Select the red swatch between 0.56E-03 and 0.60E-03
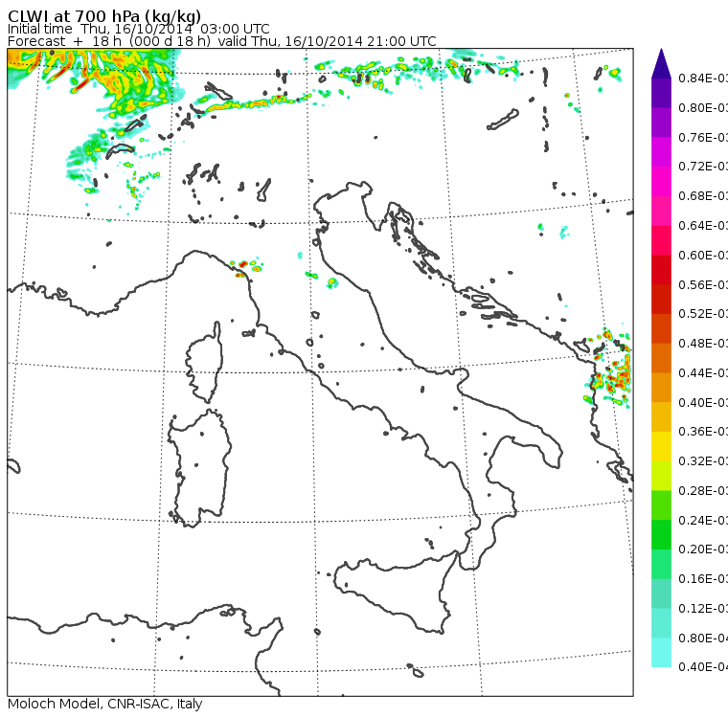 tap(661, 270)
